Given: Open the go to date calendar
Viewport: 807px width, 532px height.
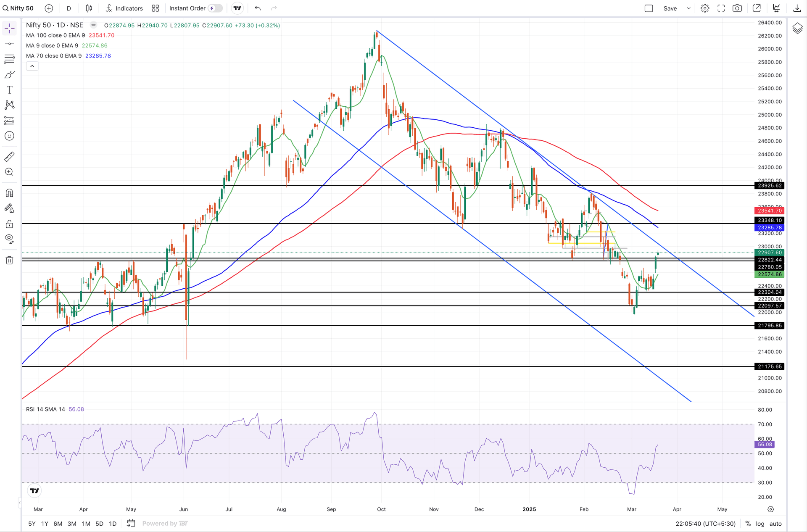Looking at the screenshot, I should click(131, 524).
